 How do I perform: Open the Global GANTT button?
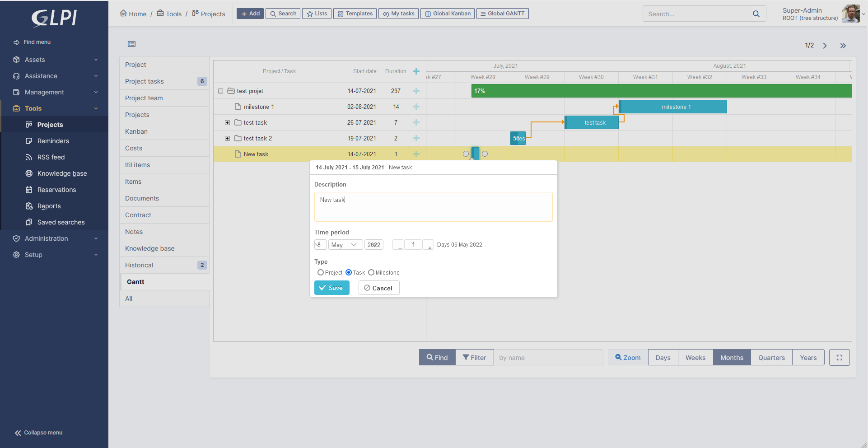(502, 14)
